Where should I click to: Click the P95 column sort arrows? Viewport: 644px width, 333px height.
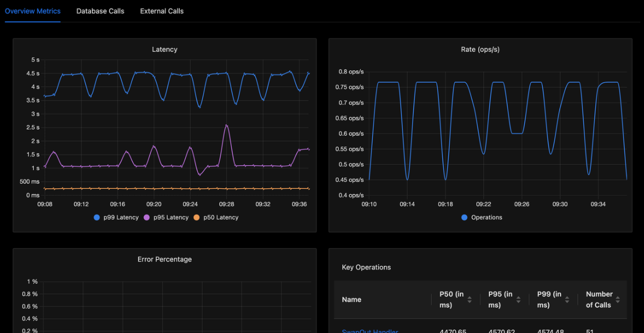[518, 300]
